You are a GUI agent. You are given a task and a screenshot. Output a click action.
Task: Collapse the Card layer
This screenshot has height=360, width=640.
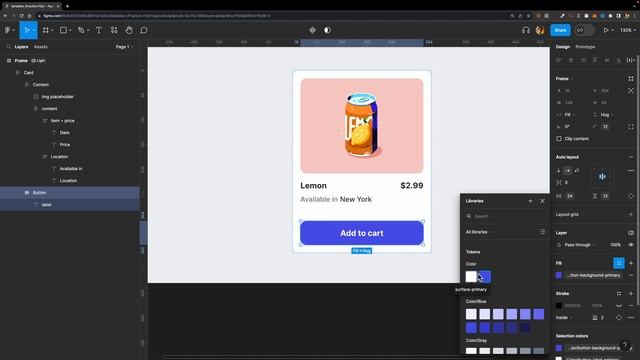click(18, 73)
